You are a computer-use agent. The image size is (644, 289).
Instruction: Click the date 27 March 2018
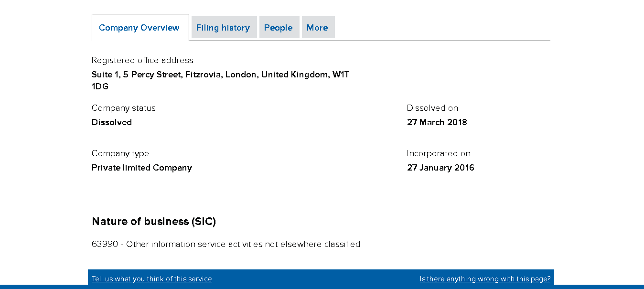click(437, 122)
